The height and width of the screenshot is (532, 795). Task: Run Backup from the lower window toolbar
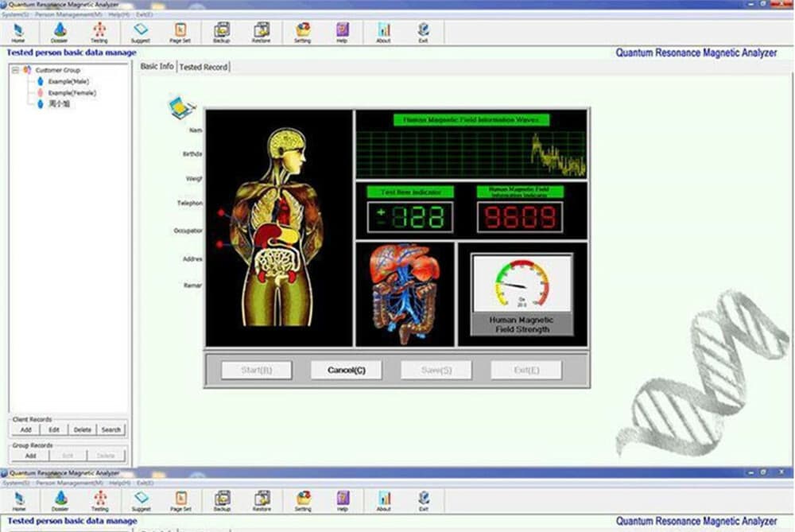pos(222,501)
